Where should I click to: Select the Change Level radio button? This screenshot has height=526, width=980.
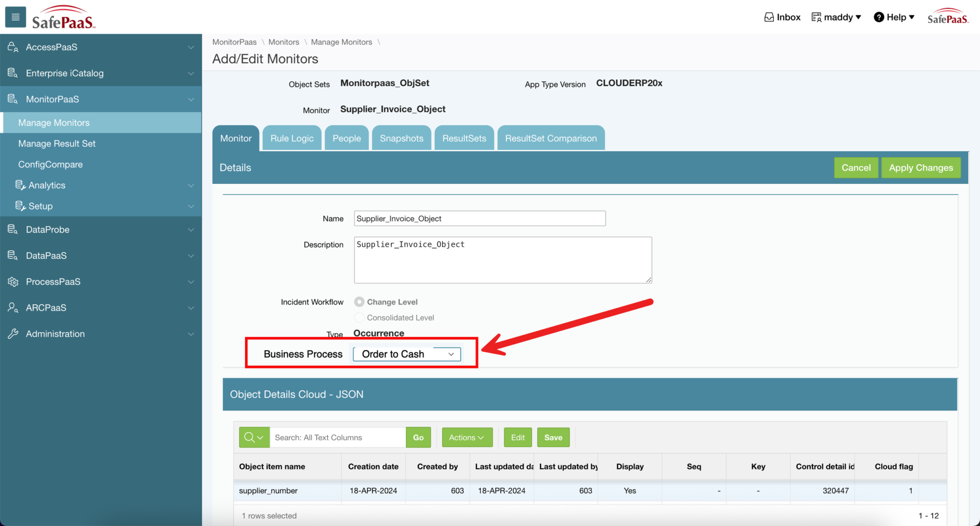point(359,302)
